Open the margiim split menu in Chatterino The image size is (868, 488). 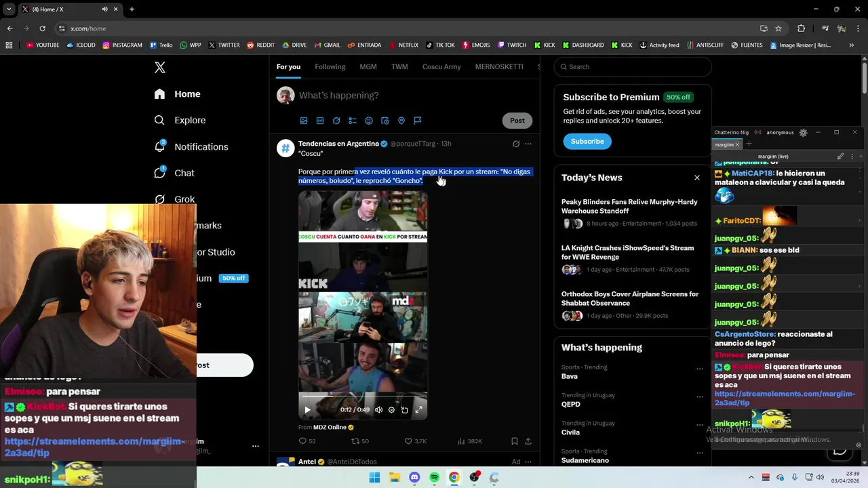coord(852,157)
